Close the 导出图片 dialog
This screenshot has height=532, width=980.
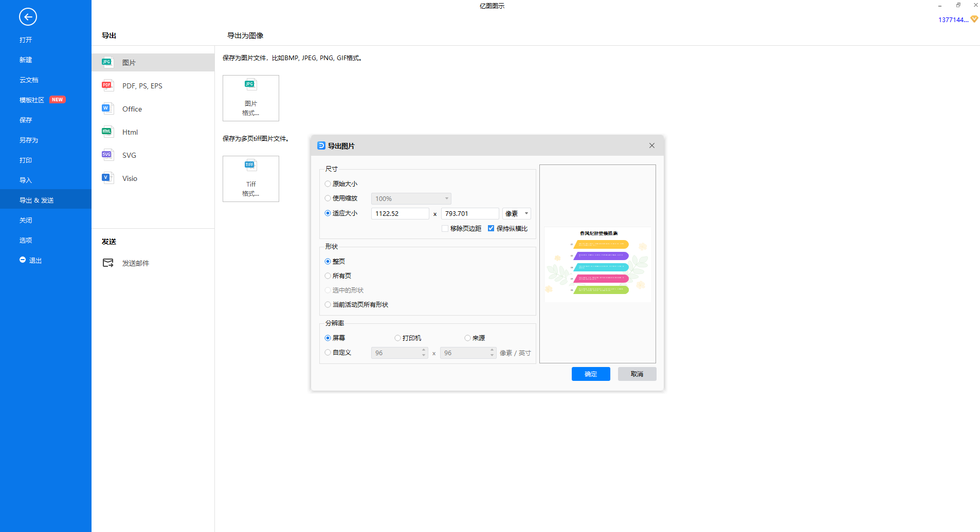tap(652, 145)
